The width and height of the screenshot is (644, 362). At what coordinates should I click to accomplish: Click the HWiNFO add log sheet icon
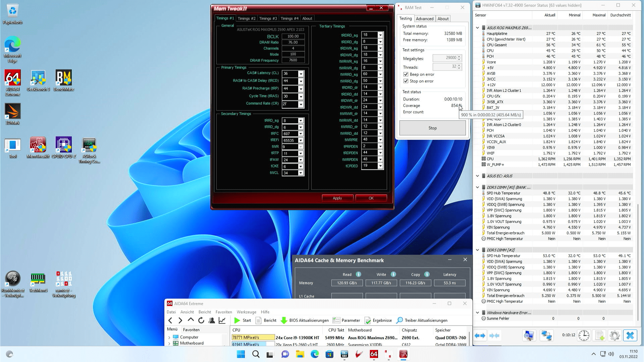coord(599,336)
